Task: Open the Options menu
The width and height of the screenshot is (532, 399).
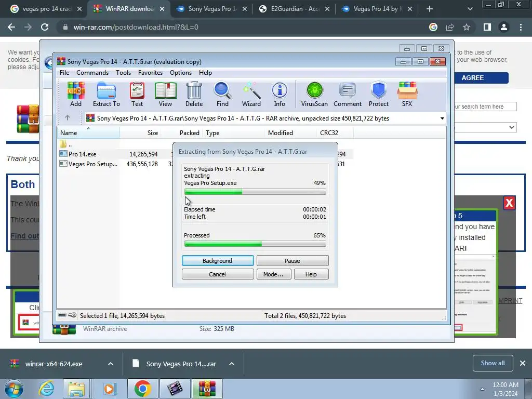Action: (181, 73)
